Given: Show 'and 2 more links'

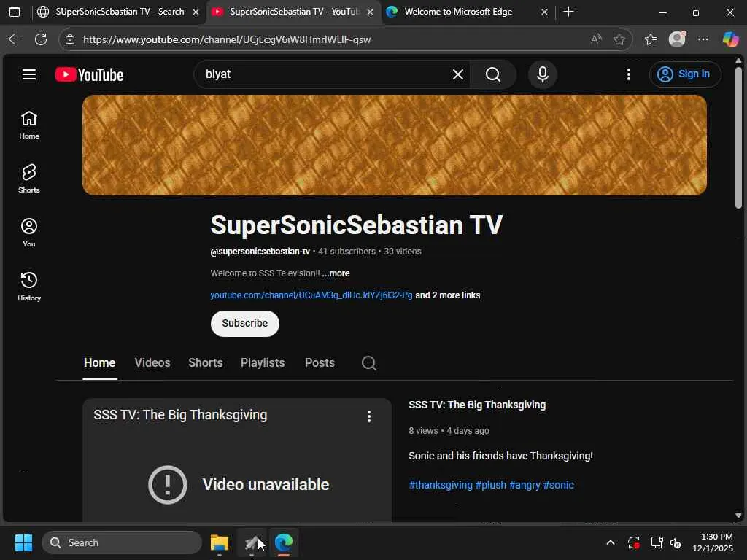Looking at the screenshot, I should coord(448,295).
